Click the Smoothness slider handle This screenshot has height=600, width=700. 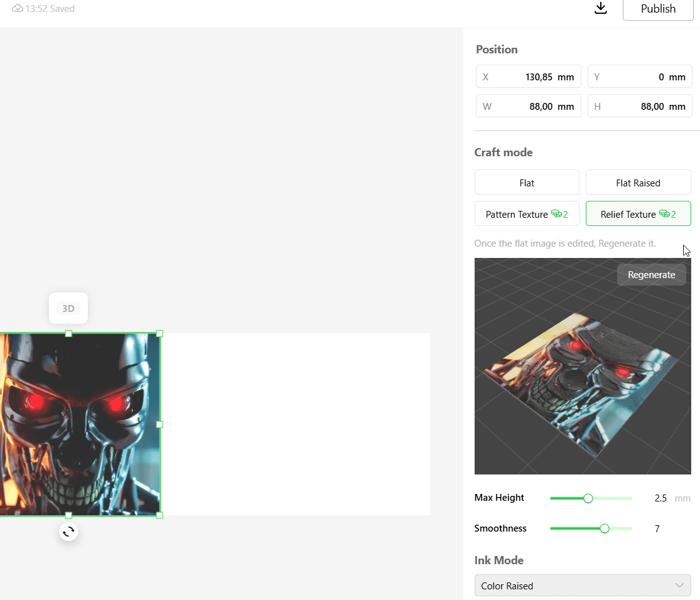pos(605,528)
